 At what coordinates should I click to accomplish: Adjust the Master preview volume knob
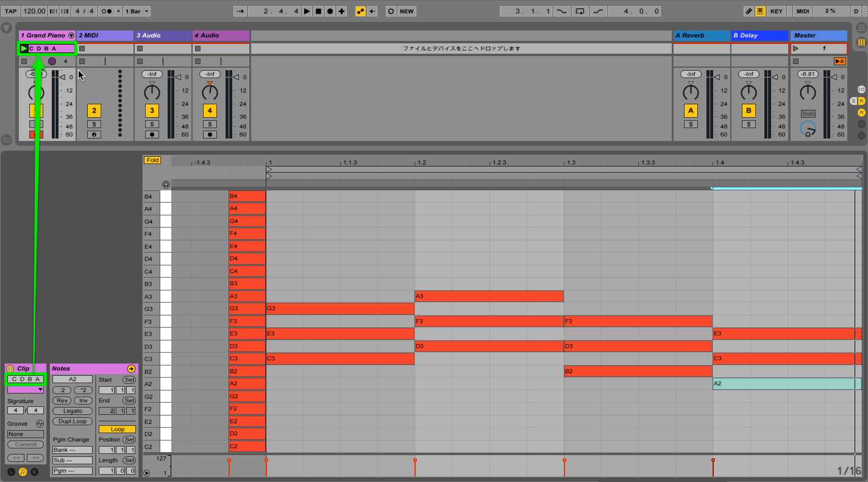(808, 129)
